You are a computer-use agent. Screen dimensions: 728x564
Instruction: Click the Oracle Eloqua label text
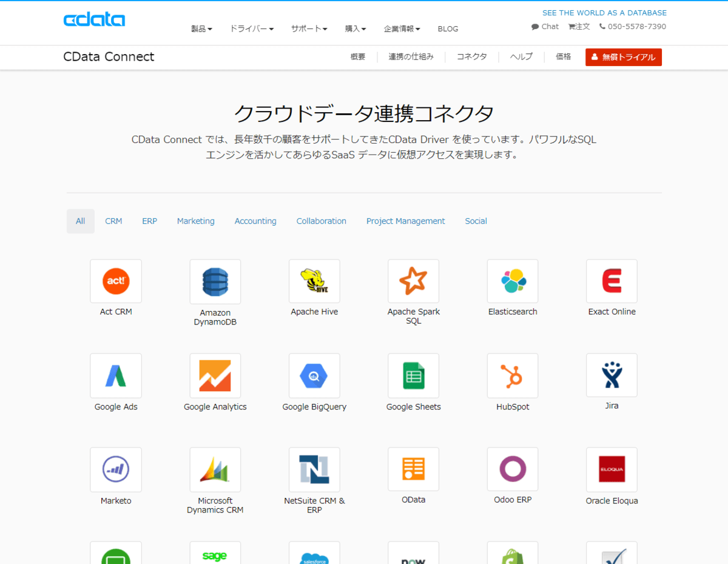612,501
